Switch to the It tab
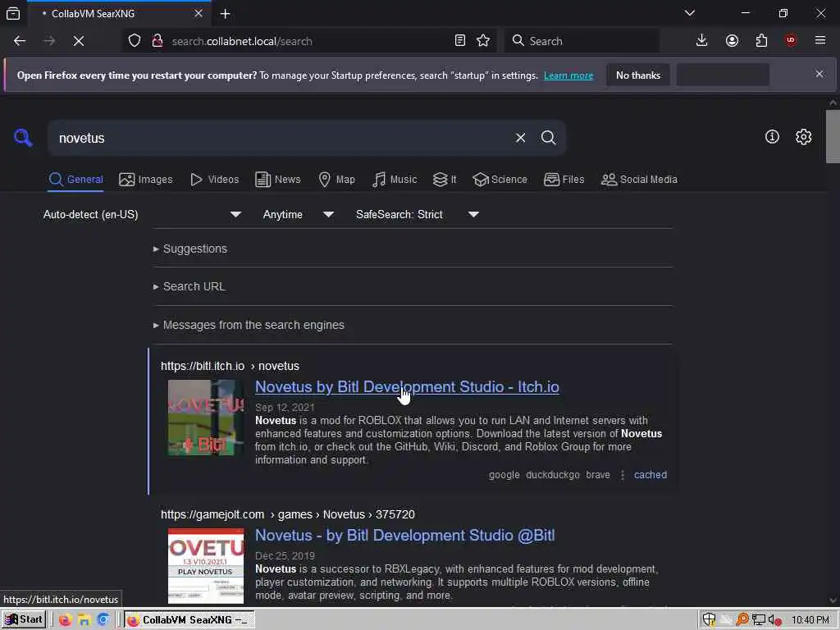This screenshot has width=840, height=630. point(445,180)
